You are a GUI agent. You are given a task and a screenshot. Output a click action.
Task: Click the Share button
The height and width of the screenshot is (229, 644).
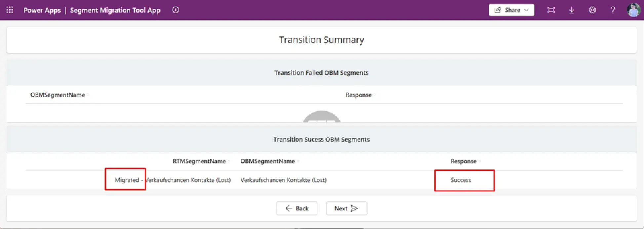pyautogui.click(x=511, y=10)
